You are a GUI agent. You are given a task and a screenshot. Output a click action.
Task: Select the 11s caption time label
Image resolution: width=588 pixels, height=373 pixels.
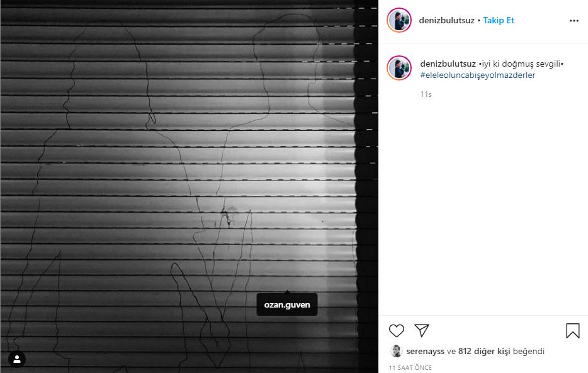[x=426, y=94]
